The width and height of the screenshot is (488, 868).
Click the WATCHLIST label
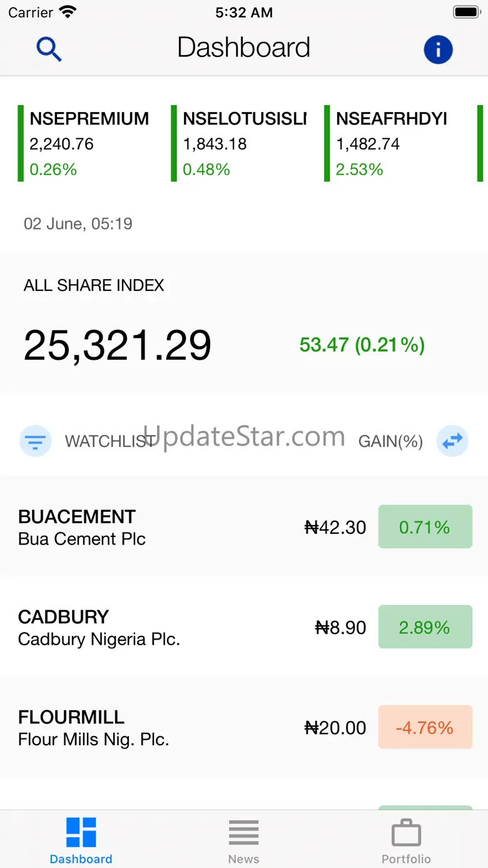pyautogui.click(x=109, y=442)
